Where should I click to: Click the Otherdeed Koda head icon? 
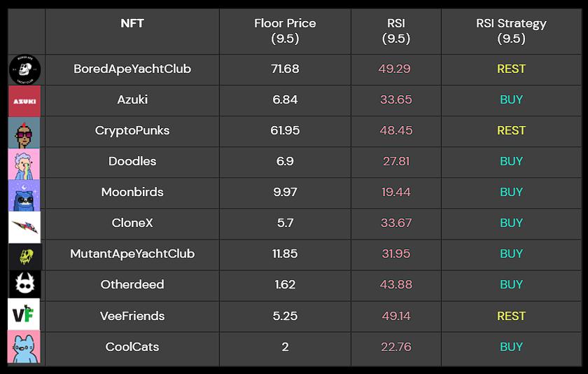pos(24,284)
